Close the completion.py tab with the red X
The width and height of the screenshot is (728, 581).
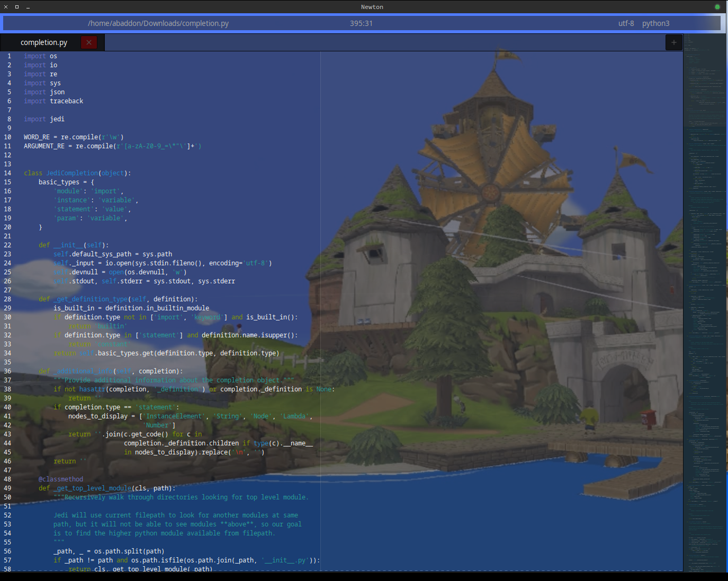pos(89,42)
